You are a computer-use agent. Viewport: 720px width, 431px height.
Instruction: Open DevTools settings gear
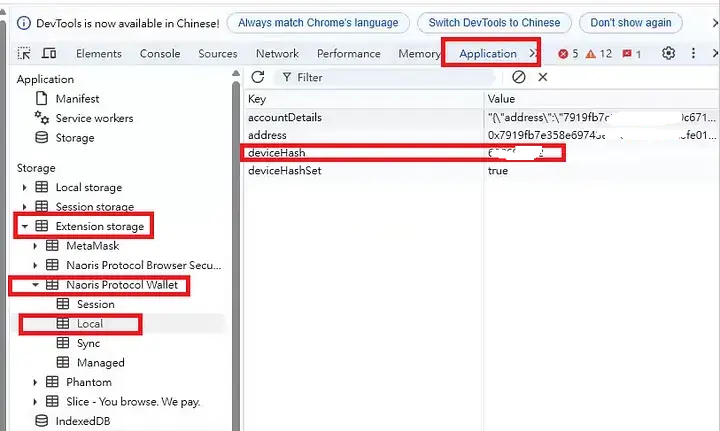(668, 53)
